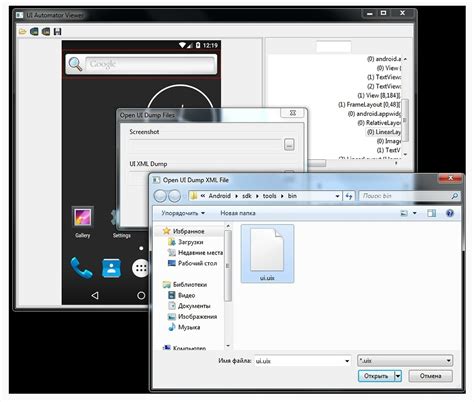Expand the address bar path history dropdown
This screenshot has width=474, height=402.
(x=337, y=196)
